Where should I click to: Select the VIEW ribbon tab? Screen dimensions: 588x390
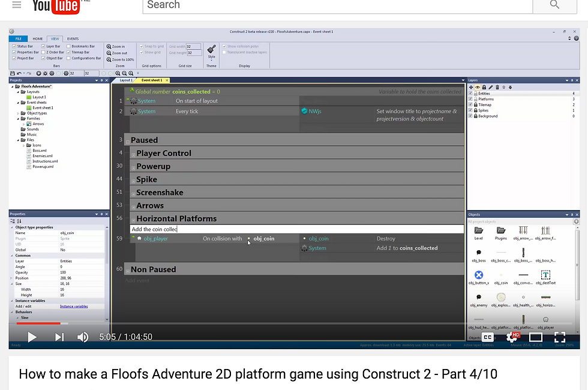point(55,38)
